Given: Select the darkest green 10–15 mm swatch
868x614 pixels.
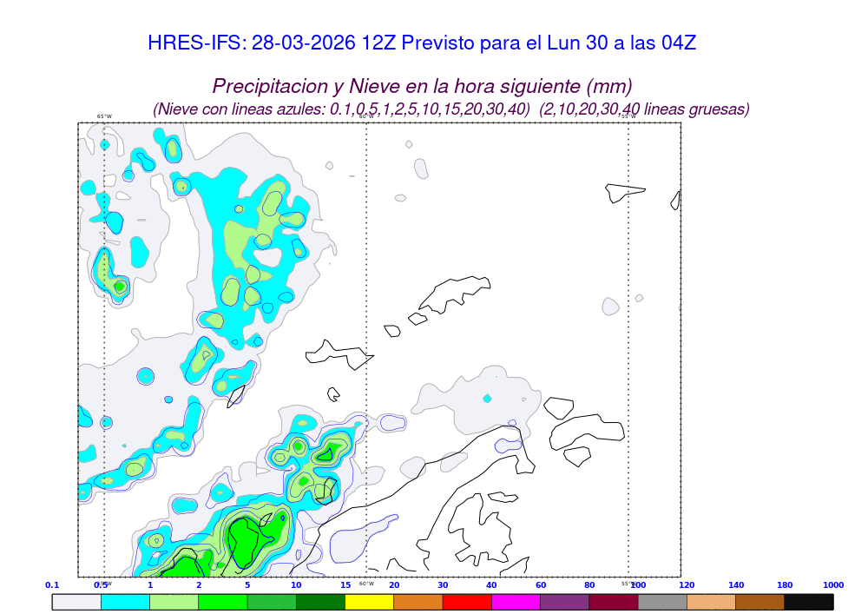Looking at the screenshot, I should 320,601.
